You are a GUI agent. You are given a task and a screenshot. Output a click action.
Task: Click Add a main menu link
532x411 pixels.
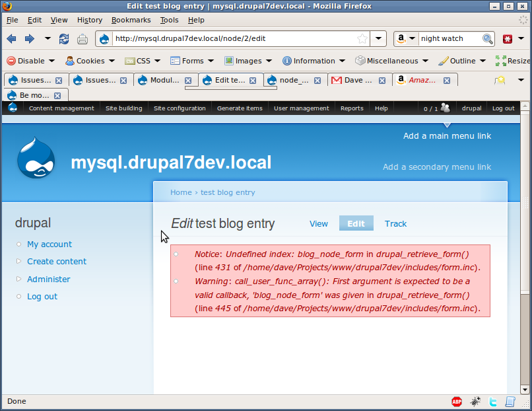click(x=447, y=136)
